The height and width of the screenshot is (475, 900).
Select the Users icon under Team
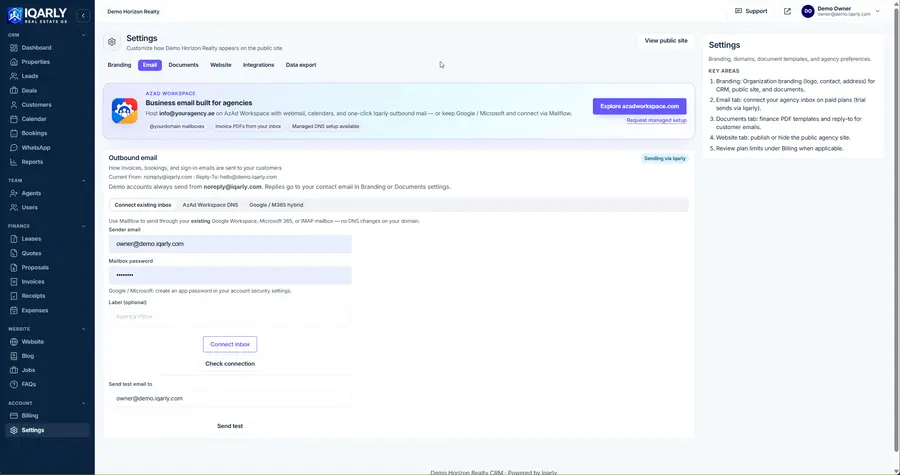coord(14,208)
